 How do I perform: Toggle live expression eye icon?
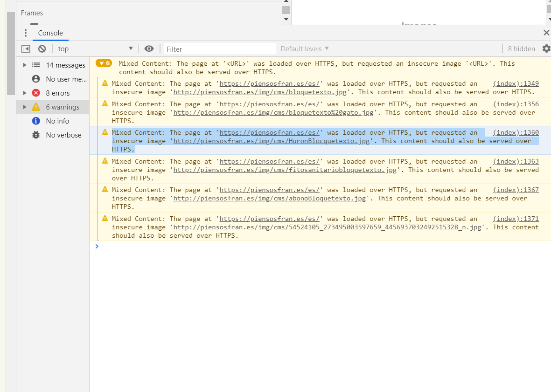149,49
